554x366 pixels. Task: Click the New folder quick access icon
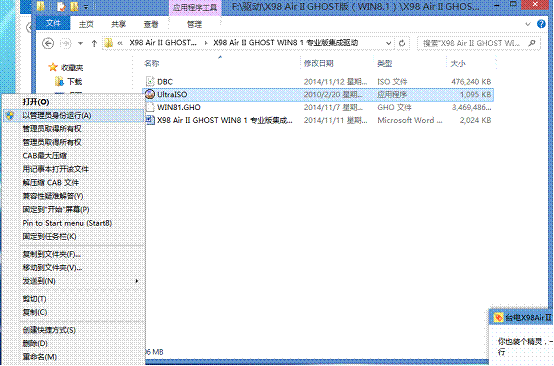click(x=74, y=6)
